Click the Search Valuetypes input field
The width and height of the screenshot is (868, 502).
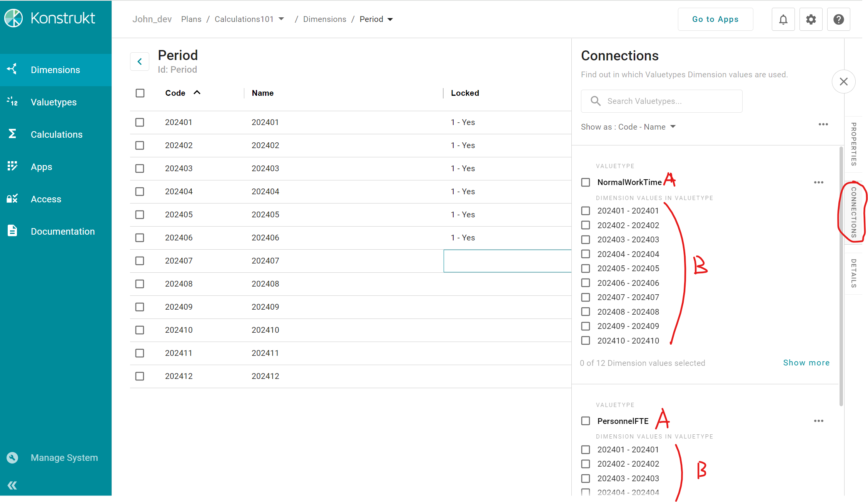point(661,101)
